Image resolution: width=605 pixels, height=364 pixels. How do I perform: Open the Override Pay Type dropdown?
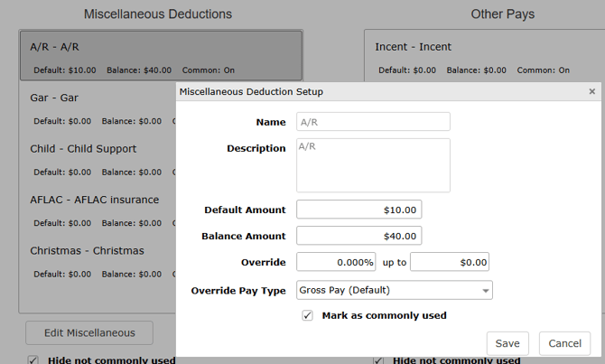394,290
